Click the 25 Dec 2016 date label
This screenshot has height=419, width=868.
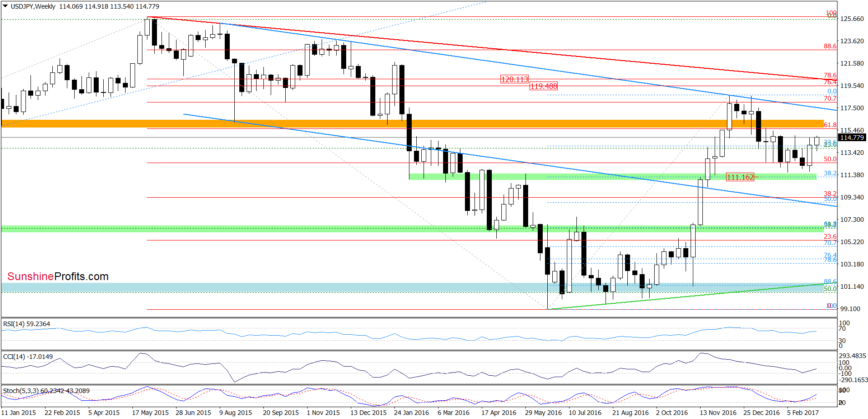(x=762, y=413)
